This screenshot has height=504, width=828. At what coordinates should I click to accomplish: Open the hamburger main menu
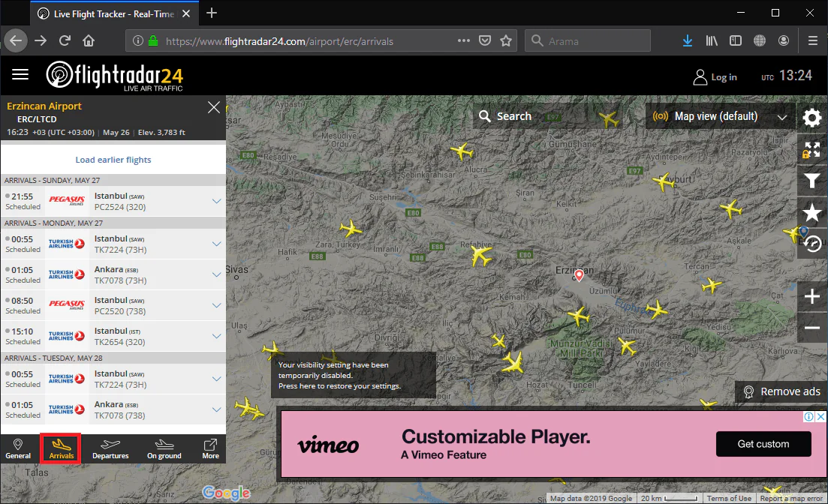coord(20,74)
